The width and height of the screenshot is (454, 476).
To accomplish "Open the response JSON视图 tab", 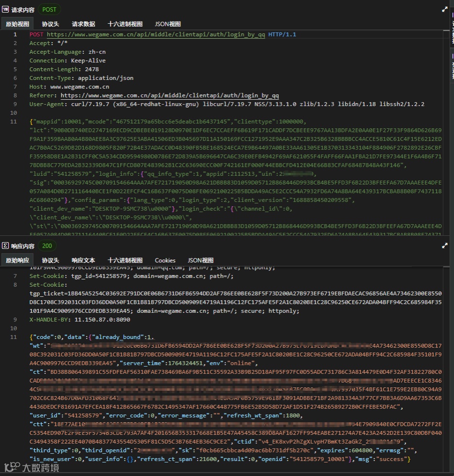I will pyautogui.click(x=200, y=260).
